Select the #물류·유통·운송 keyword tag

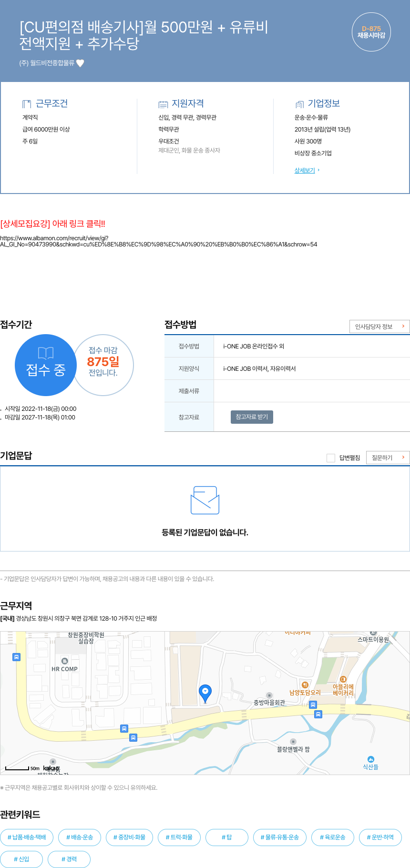click(280, 837)
